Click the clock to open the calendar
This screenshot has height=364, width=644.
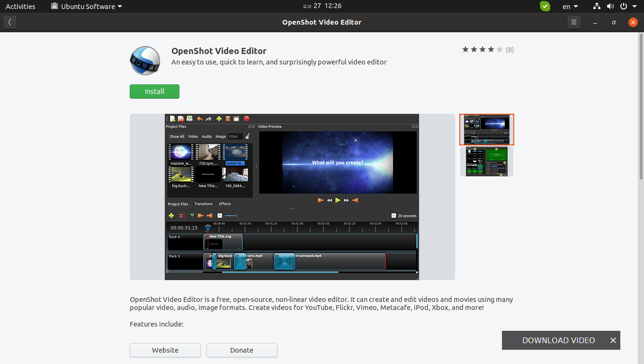322,6
